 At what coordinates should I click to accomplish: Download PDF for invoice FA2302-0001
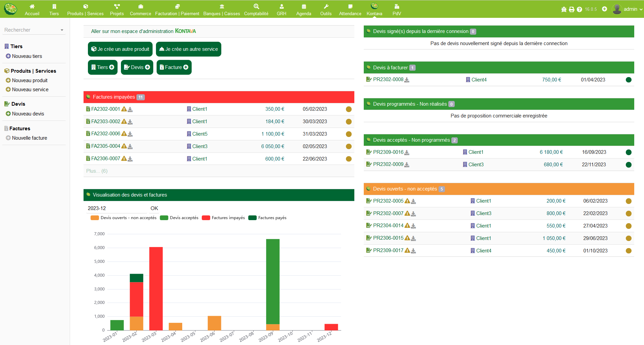tap(130, 109)
